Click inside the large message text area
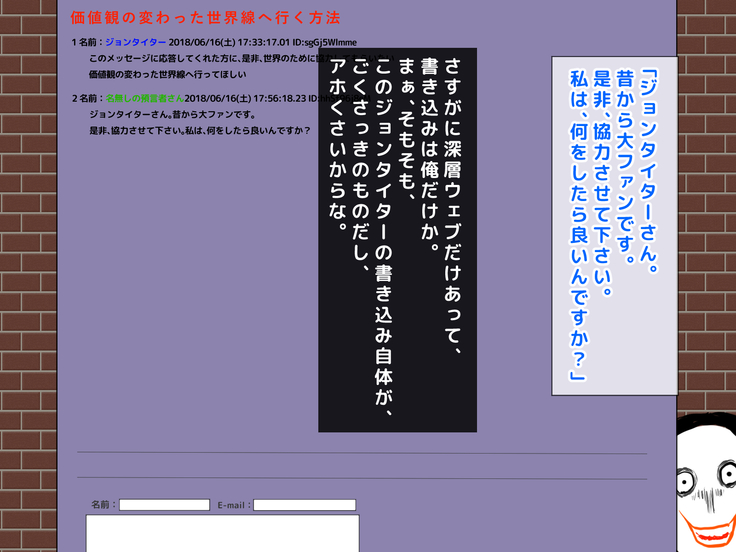736x552 pixels. point(222,533)
